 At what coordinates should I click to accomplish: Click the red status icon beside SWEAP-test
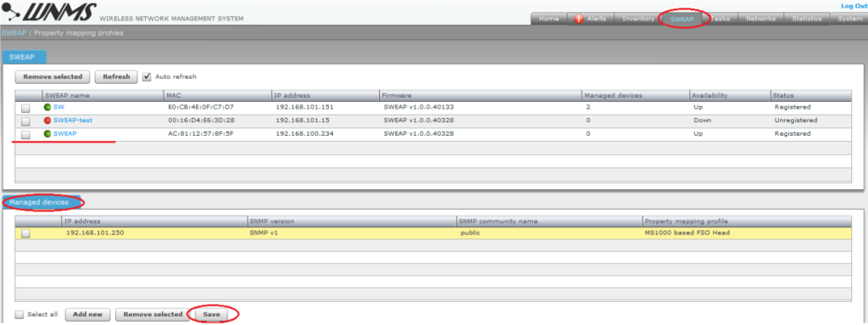(47, 120)
